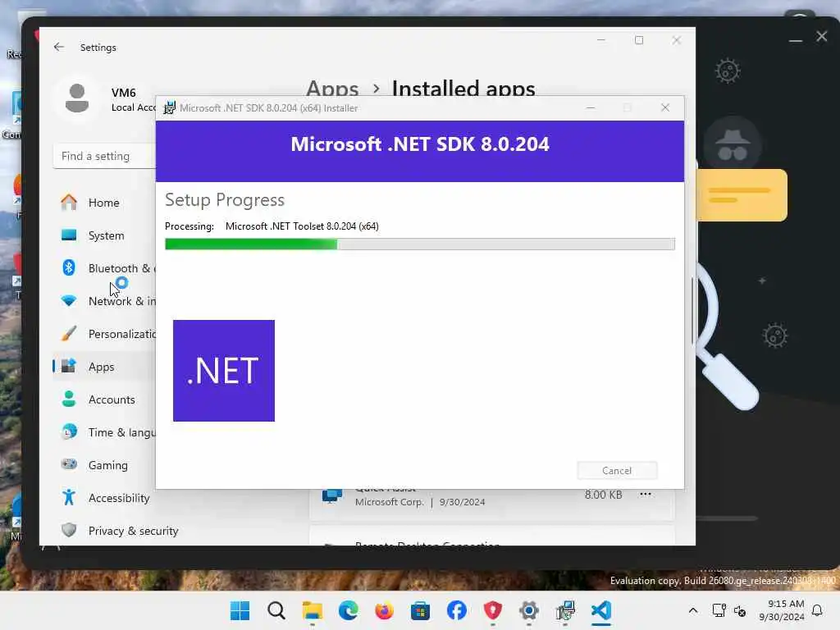Open Accounts settings page
This screenshot has width=840, height=630.
104,399
